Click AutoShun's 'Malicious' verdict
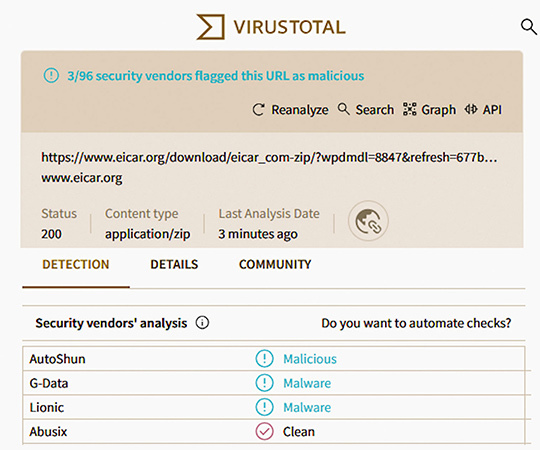 (310, 359)
